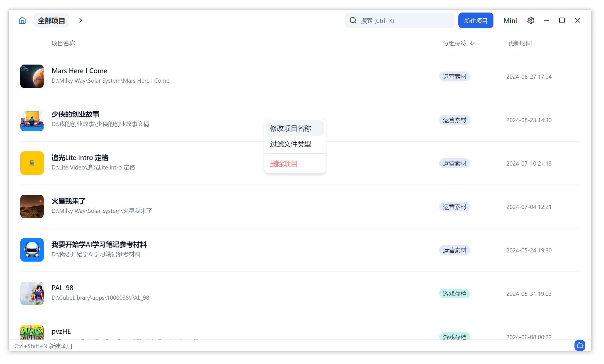Image resolution: width=604 pixels, height=364 pixels.
Task: Click 运营素材 tag on 少侠的创业故事 row
Action: click(454, 120)
